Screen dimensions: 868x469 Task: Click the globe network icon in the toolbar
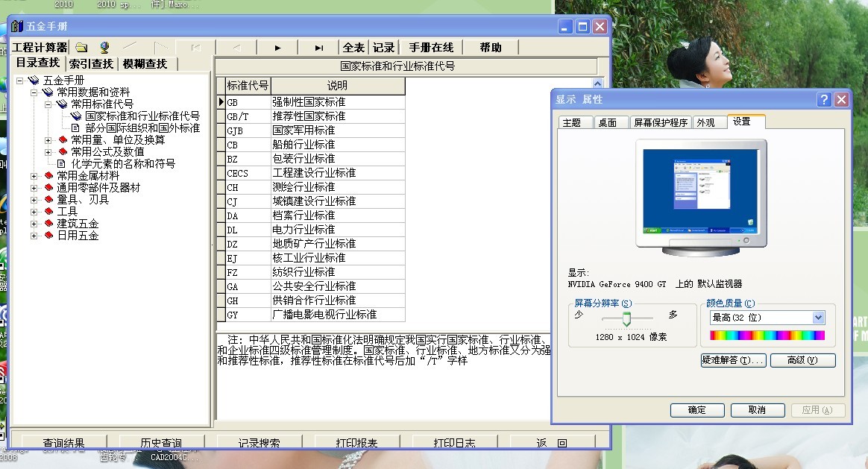(x=104, y=48)
